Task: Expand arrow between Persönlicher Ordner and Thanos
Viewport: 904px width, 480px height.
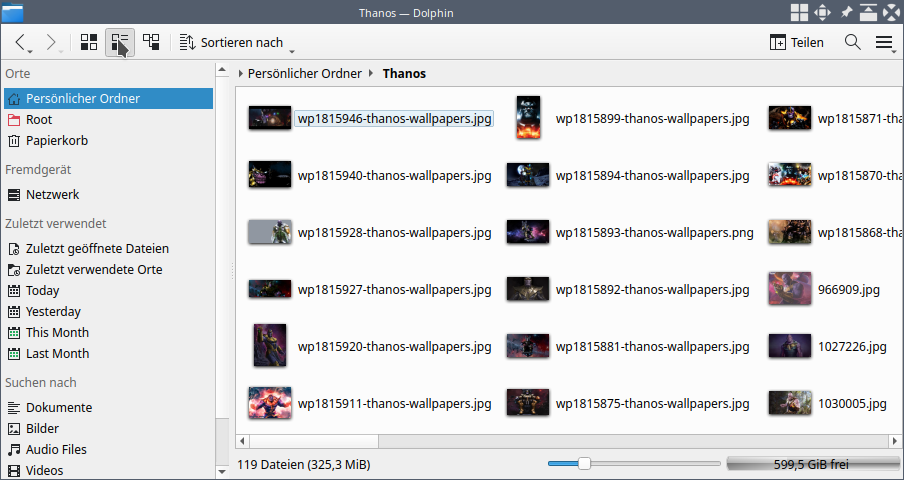Action: pos(371,74)
